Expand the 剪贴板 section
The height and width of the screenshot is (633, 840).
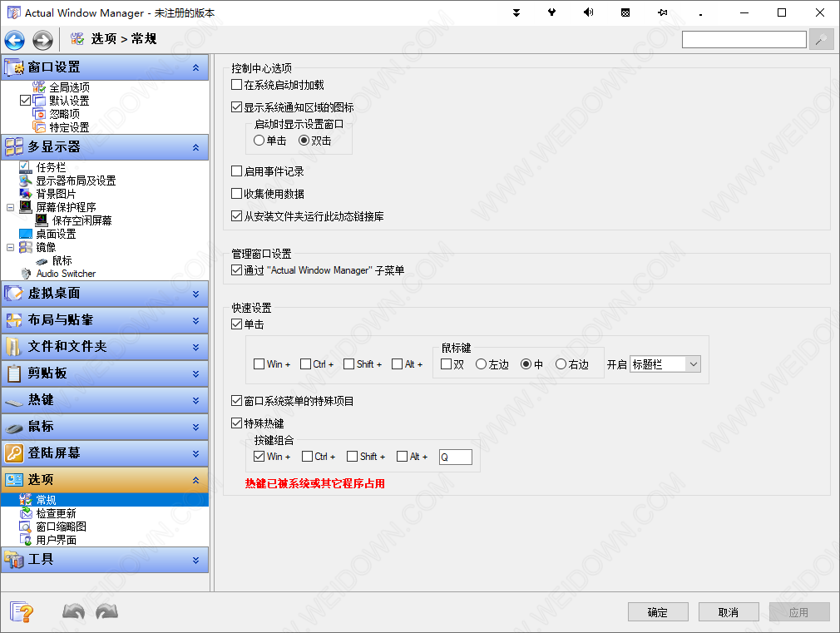(x=196, y=373)
